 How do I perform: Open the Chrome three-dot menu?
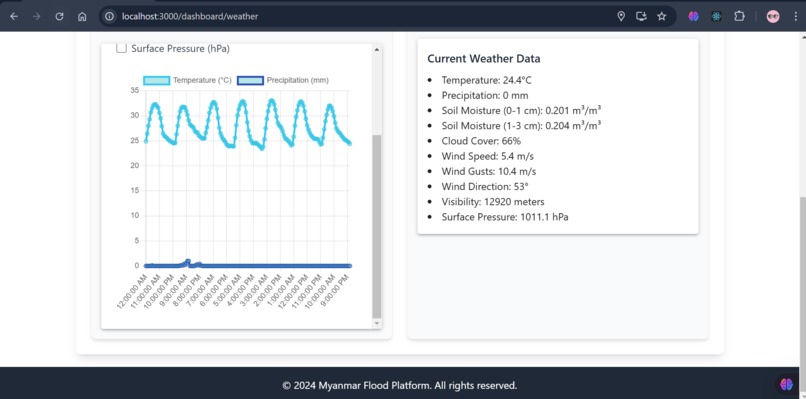795,16
